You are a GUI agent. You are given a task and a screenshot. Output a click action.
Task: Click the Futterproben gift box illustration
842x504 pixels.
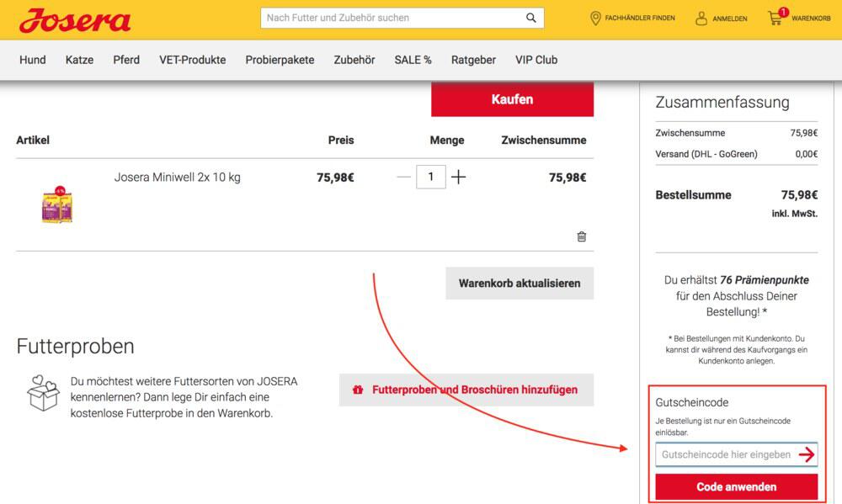pos(44,393)
